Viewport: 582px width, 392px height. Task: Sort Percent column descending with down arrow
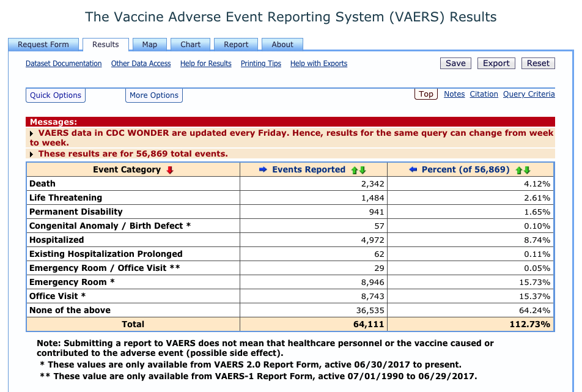[527, 170]
